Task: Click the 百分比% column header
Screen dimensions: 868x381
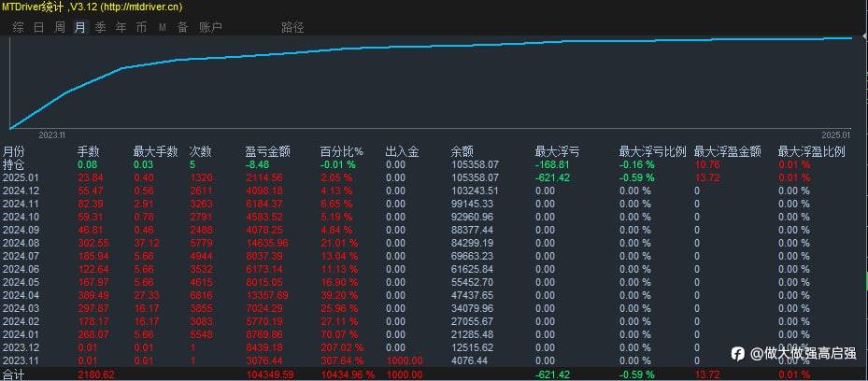Action: (x=342, y=151)
